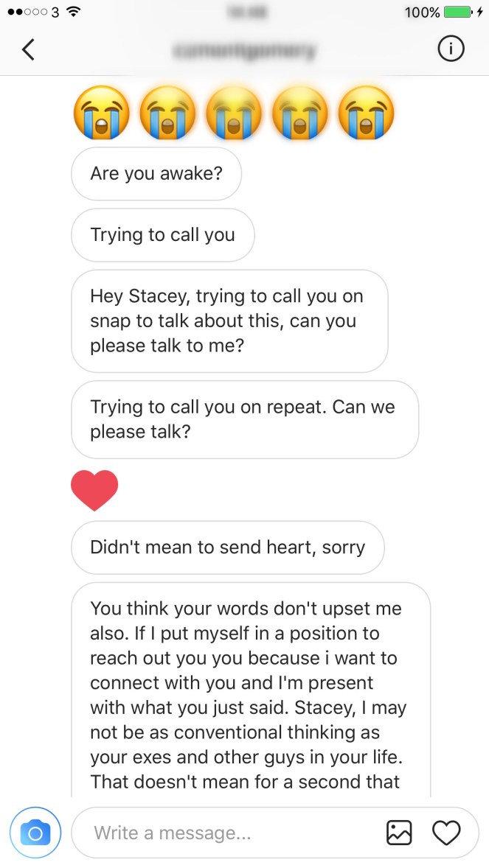Tap the blurred username title
Image resolution: width=489 pixels, height=868 pixels.
pos(244,50)
